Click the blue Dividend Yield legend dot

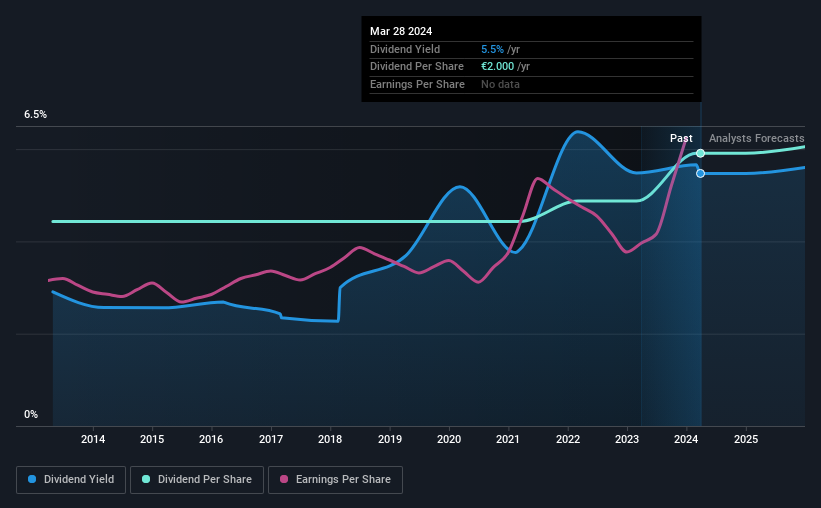coord(32,479)
